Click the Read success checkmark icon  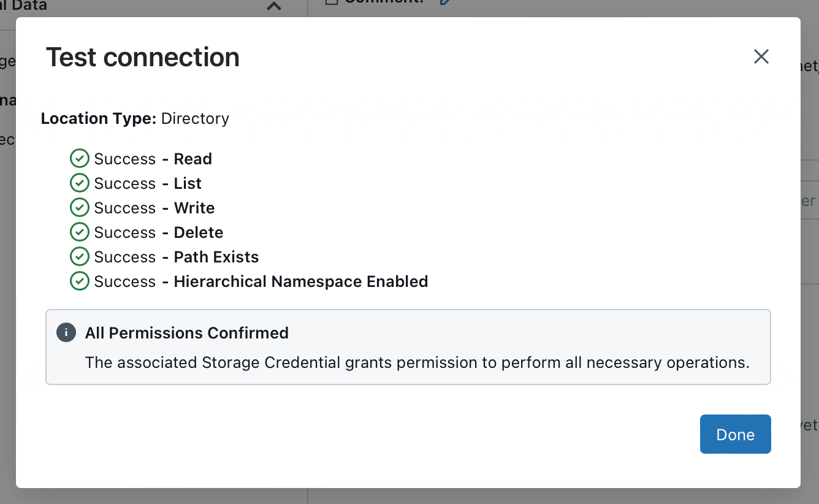(x=79, y=159)
